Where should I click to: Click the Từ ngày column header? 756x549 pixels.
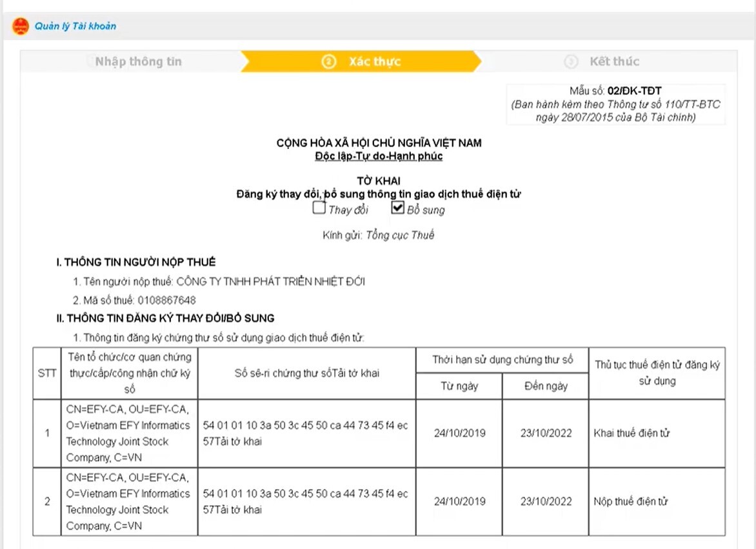[459, 386]
